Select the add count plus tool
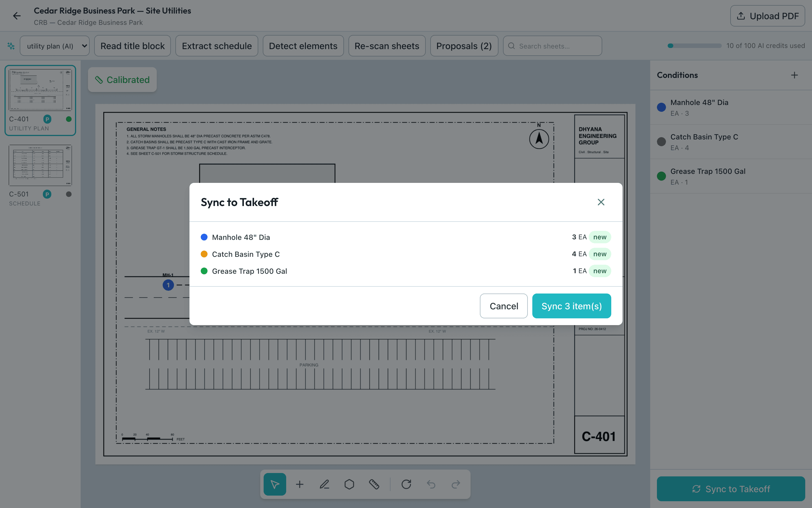 pos(300,484)
